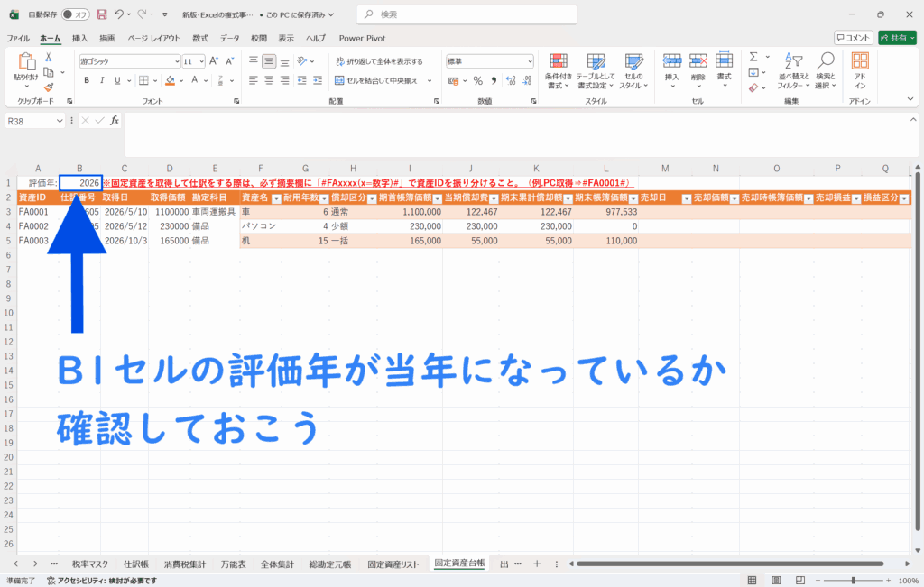Toggle 折り返して全体を表示する wrap text
924x587 pixels.
click(379, 61)
